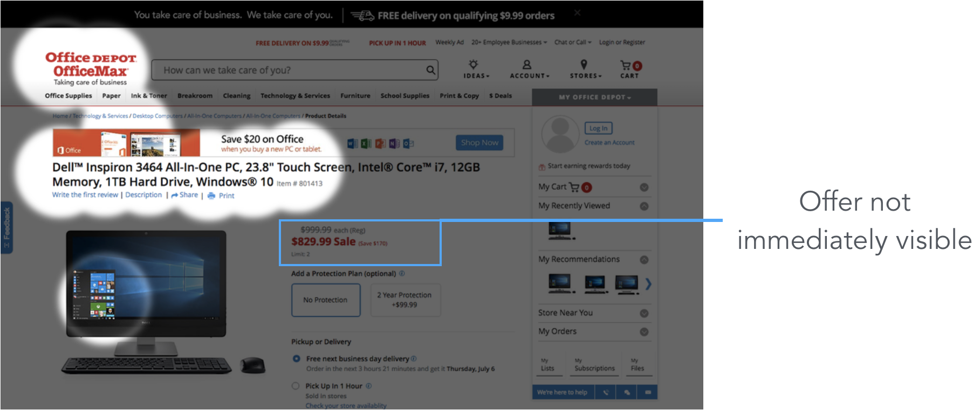The image size is (980, 410).
Task: Click the search field 'How can we take care of you?'
Action: tap(294, 70)
